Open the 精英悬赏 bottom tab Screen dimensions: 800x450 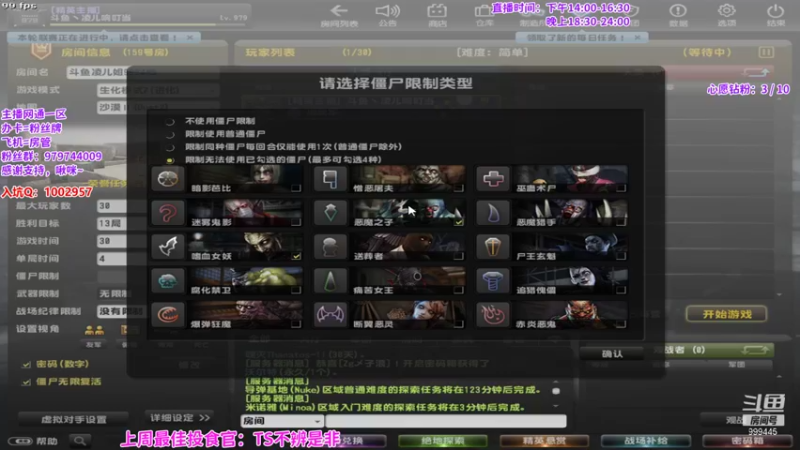(544, 441)
